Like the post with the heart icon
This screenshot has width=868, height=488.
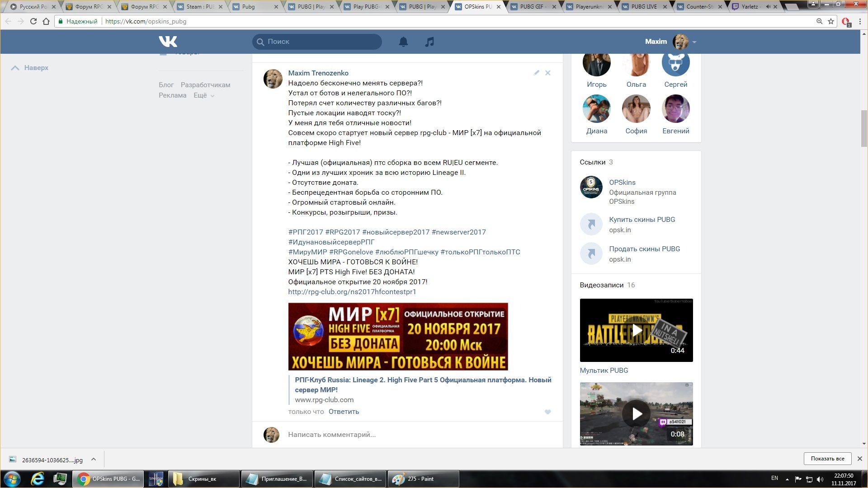tap(547, 412)
